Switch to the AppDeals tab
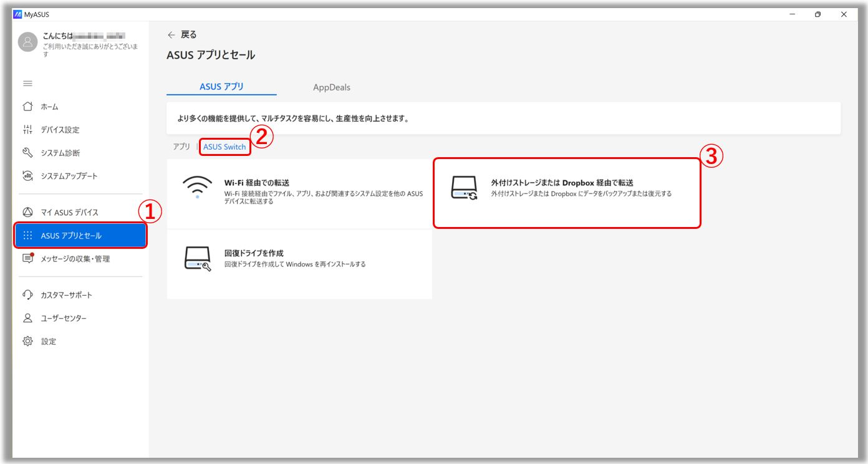This screenshot has width=868, height=464. click(x=332, y=87)
